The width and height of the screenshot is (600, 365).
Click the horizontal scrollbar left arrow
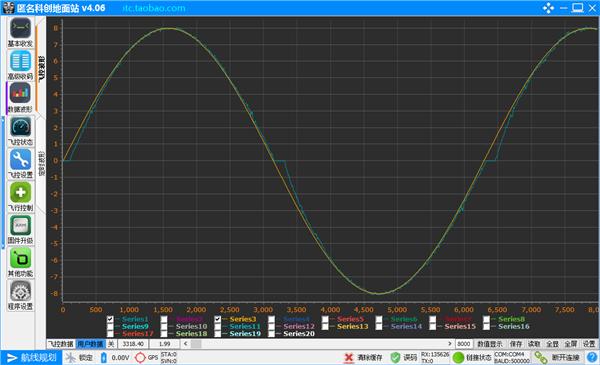click(186, 344)
